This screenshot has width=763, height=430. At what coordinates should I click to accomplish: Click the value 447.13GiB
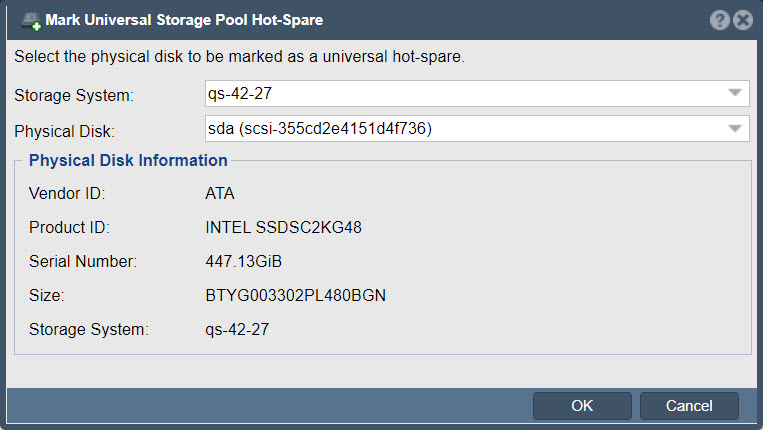243,261
